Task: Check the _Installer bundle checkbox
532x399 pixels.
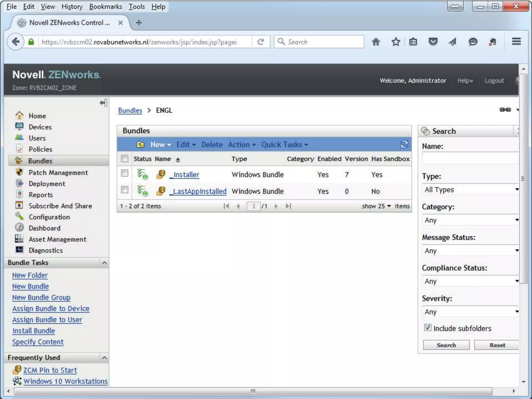Action: [x=125, y=173]
